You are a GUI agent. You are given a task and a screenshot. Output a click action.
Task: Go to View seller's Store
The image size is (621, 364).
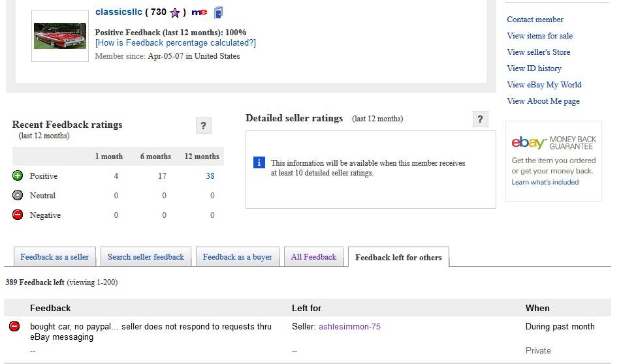[538, 52]
